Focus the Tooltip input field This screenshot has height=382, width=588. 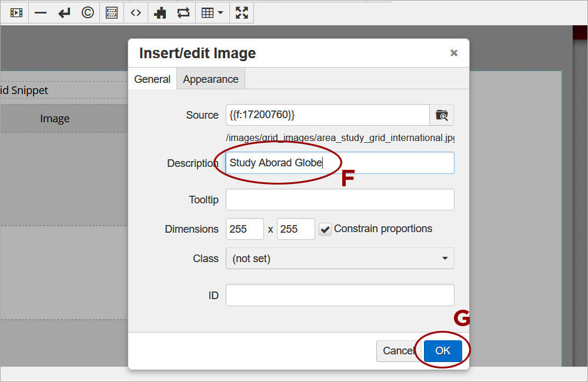point(339,200)
